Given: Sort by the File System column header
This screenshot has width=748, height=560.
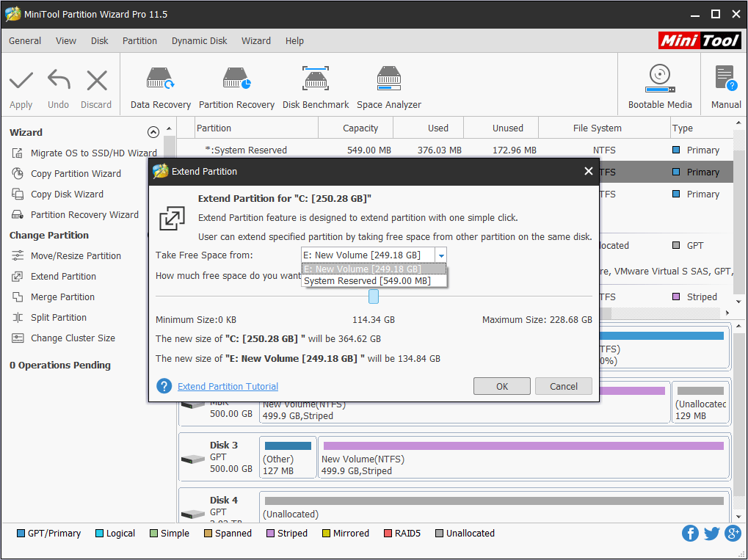Looking at the screenshot, I should (x=604, y=128).
